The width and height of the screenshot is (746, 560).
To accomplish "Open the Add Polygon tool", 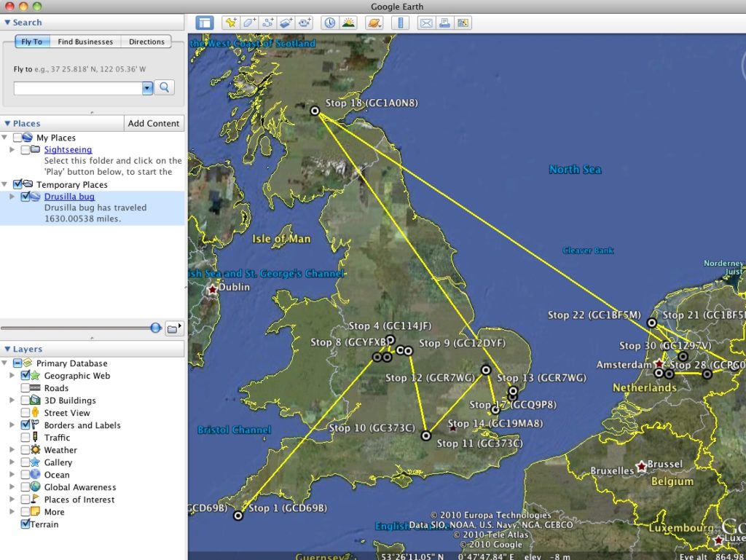I will 248,23.
